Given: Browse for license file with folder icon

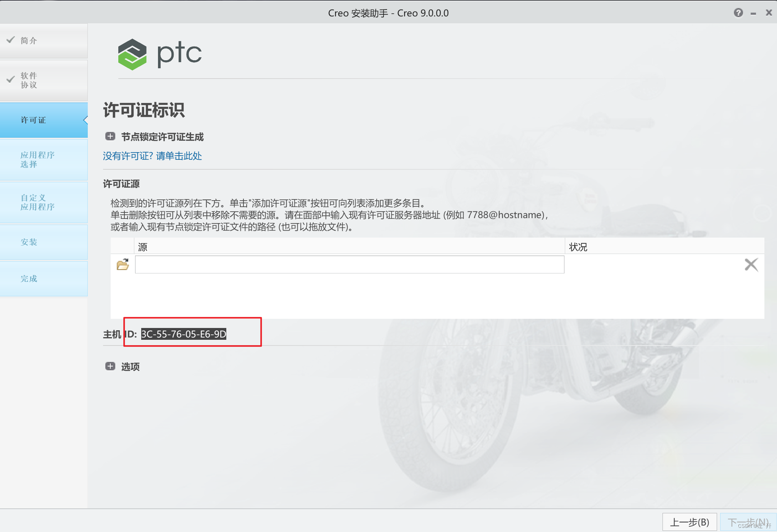Looking at the screenshot, I should point(123,264).
